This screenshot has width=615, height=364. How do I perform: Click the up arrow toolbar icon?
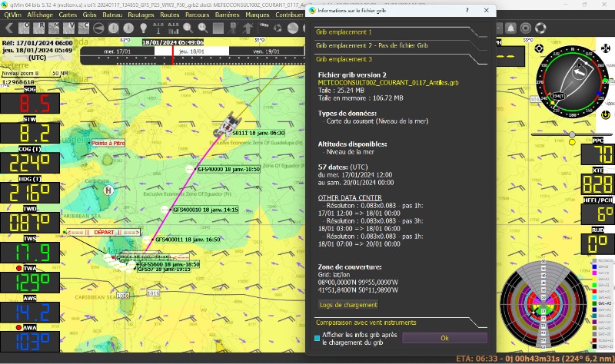pos(248,28)
